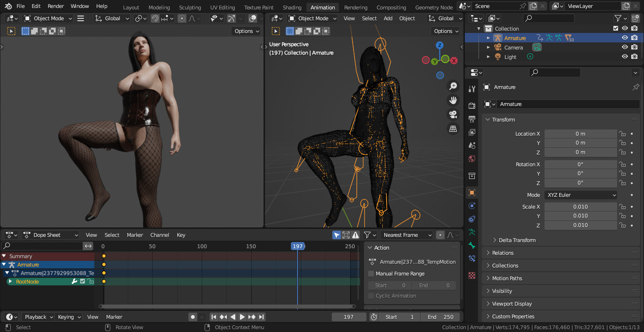Open the Object Constraints properties tab
The height and width of the screenshot is (332, 644).
click(472, 219)
